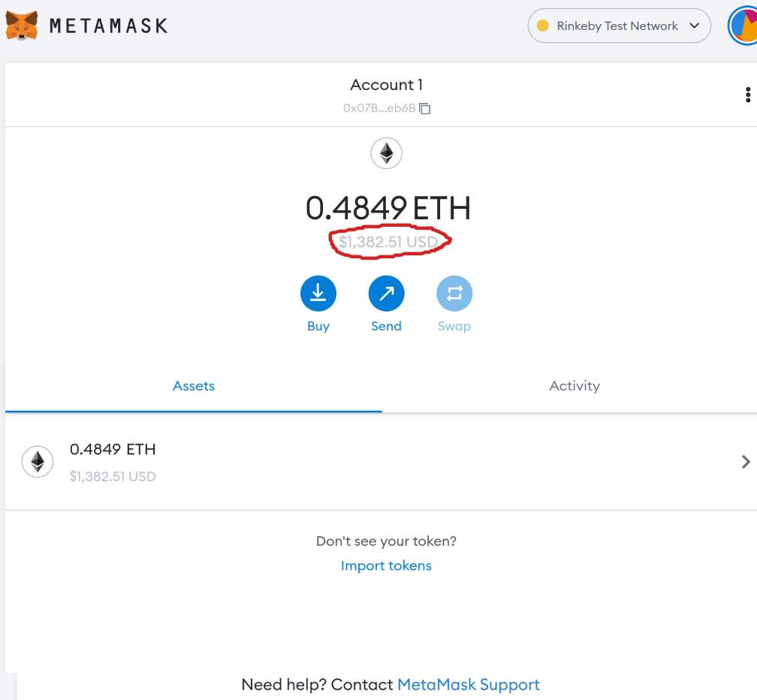Click the network dropdown arrow
757x700 pixels.
695,25
